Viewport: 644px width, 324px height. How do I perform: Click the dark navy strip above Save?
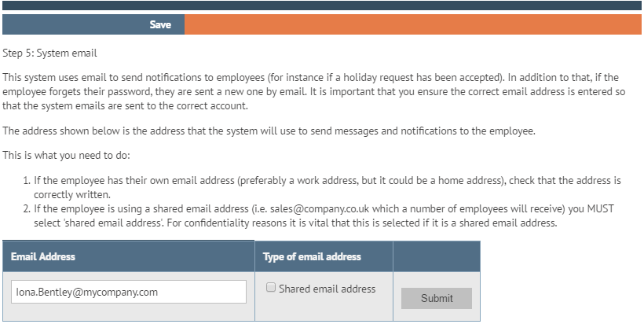(322, 6)
